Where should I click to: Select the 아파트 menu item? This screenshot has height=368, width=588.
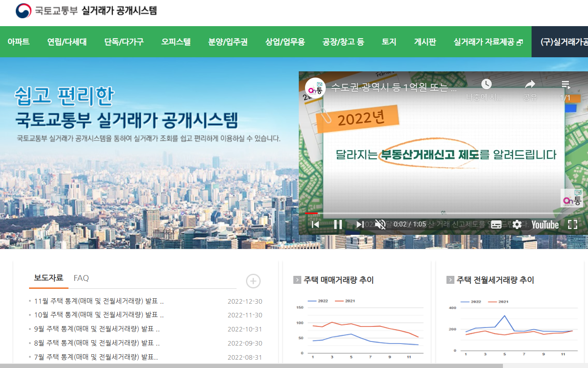pos(19,41)
